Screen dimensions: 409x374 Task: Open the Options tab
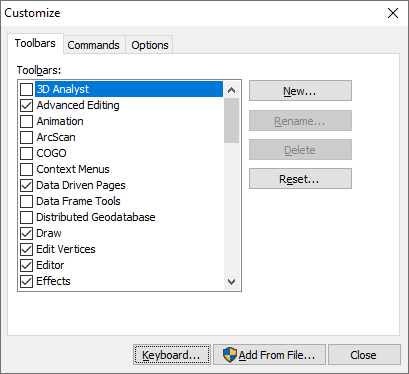[150, 45]
